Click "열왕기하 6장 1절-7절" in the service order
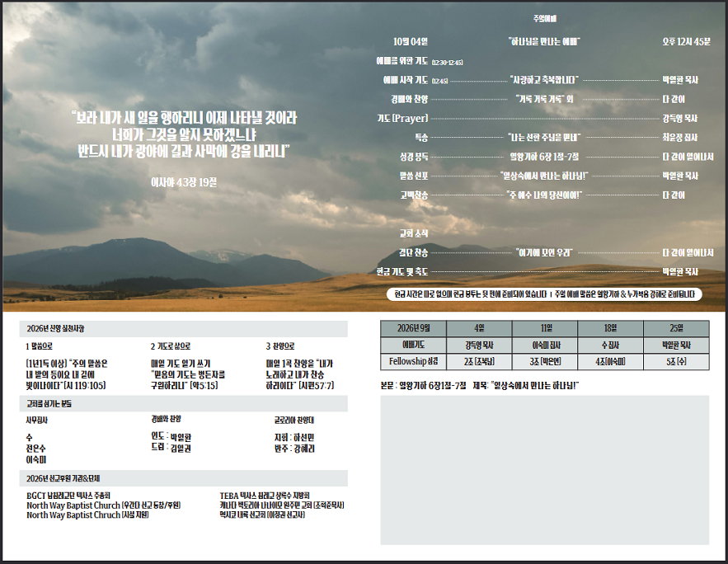728x564 pixels. coord(544,157)
